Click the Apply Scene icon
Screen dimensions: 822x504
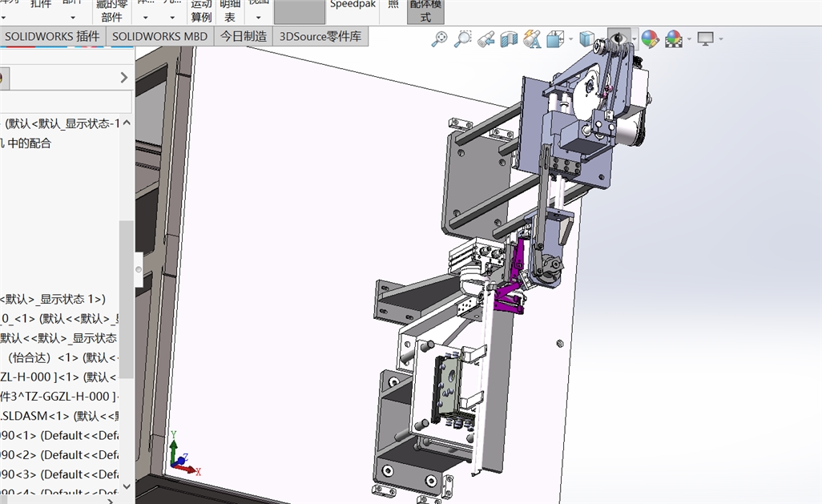674,38
